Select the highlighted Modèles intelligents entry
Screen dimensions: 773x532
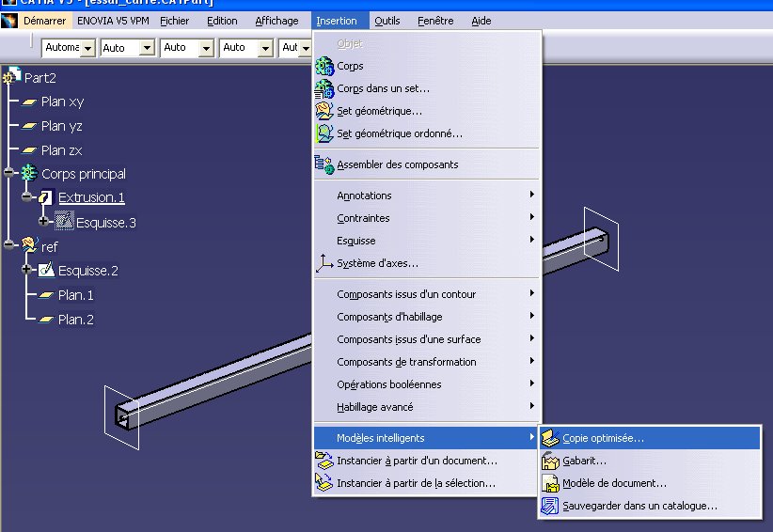click(x=427, y=438)
